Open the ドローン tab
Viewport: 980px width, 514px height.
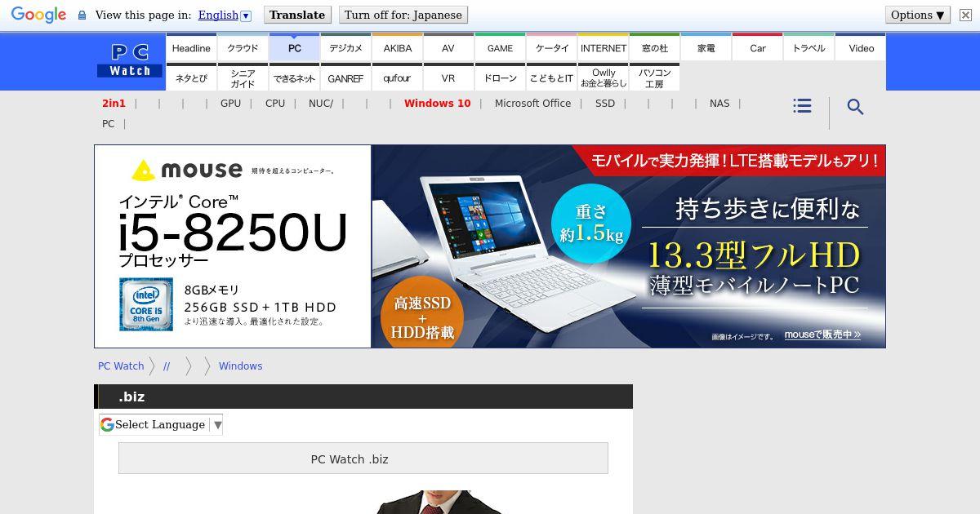point(500,78)
